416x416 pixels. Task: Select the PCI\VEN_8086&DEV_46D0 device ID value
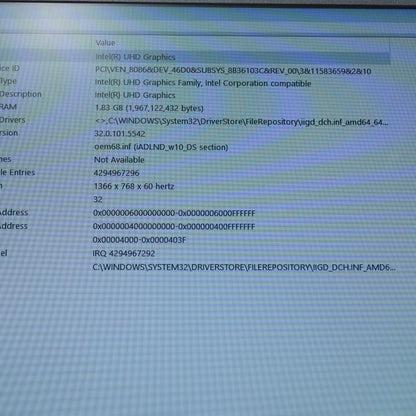[233, 71]
